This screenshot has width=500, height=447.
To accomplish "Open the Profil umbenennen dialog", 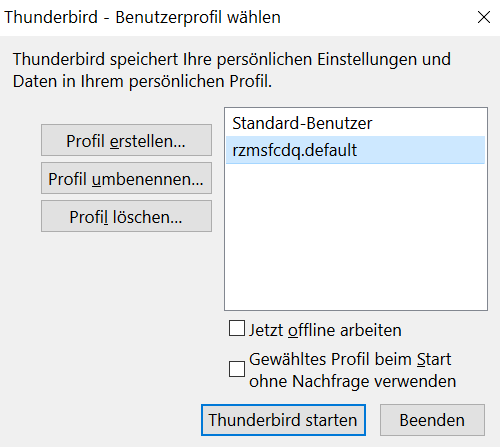I will click(126, 178).
